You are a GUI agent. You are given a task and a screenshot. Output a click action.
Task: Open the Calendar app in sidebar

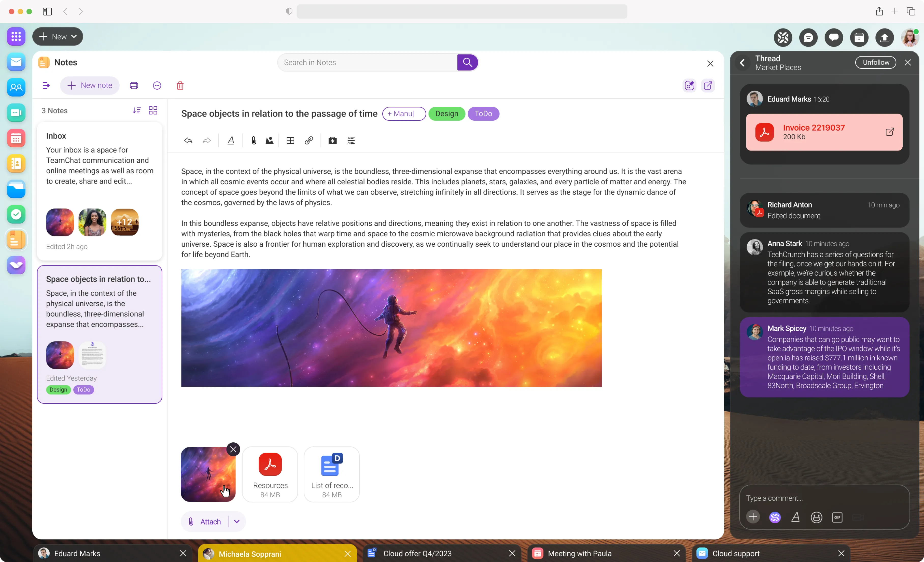coord(16,138)
